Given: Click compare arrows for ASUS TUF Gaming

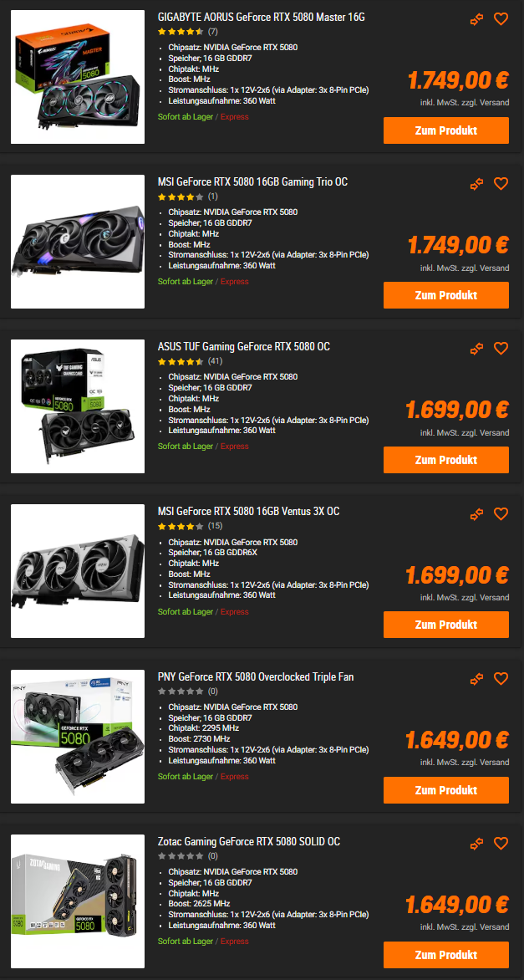Looking at the screenshot, I should pos(477,349).
